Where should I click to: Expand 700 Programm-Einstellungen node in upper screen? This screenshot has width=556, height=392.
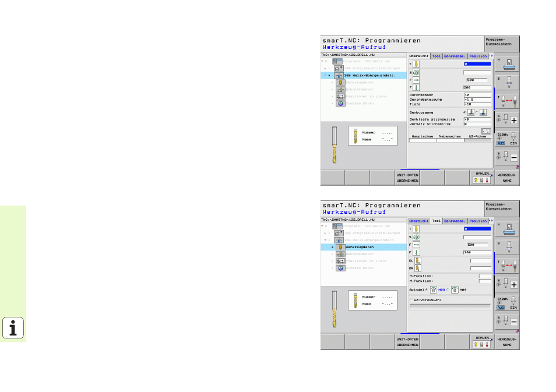[x=325, y=68]
